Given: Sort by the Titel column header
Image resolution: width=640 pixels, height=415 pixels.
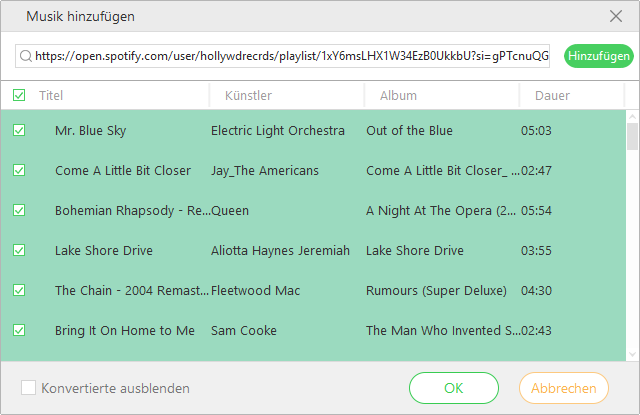Looking at the screenshot, I should coord(50,96).
